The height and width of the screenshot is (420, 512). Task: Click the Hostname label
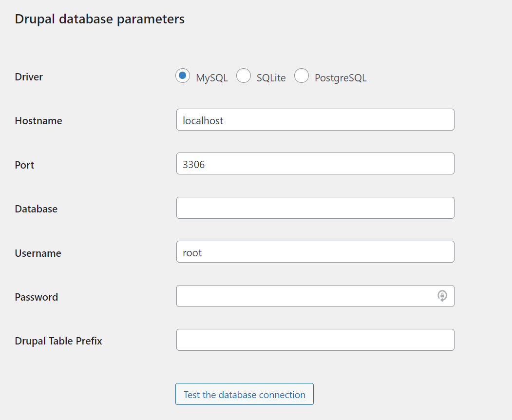point(38,120)
